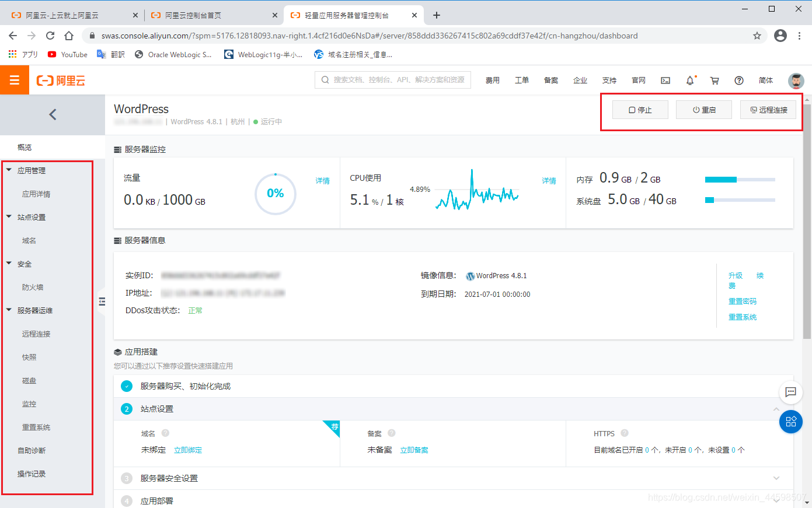Open a new browser tab
Screen dimensions: 812x508
[x=437, y=15]
